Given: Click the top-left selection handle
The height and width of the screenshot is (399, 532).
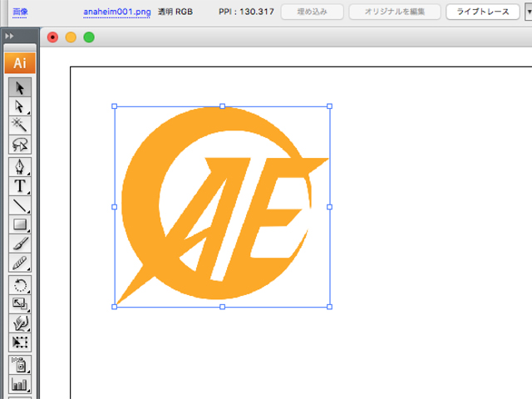Looking at the screenshot, I should tap(115, 106).
